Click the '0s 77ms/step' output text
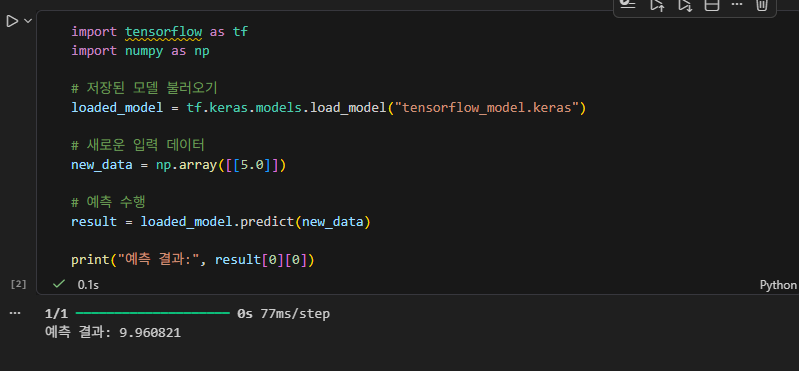The image size is (799, 371). pyautogui.click(x=283, y=314)
